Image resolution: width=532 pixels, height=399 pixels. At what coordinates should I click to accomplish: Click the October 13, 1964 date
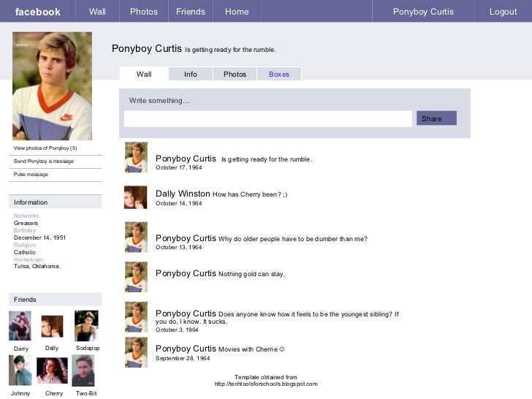[178, 247]
